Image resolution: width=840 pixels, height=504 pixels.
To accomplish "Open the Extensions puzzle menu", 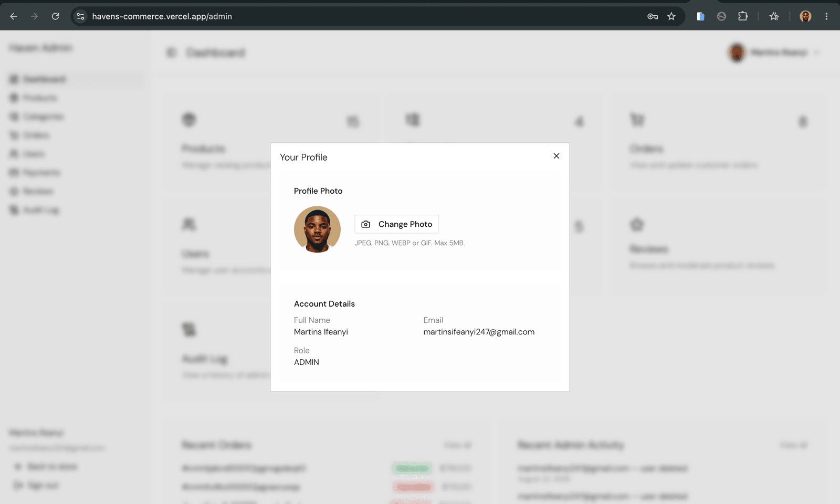I will [742, 16].
